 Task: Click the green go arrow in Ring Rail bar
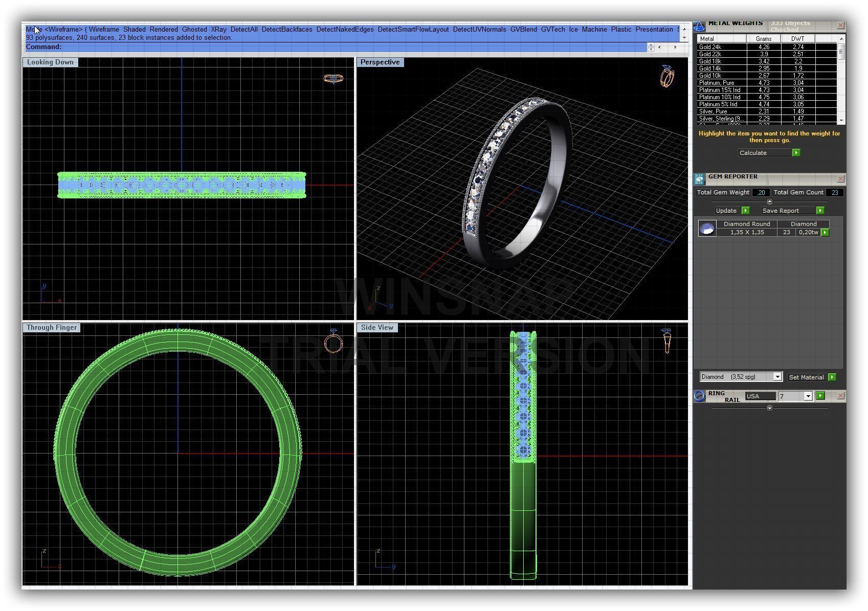[x=820, y=396]
